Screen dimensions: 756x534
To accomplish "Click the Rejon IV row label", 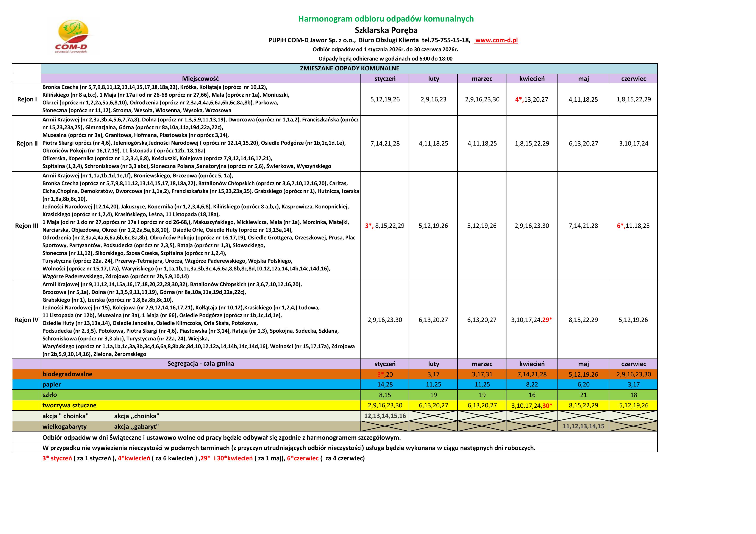I will point(27,320).
